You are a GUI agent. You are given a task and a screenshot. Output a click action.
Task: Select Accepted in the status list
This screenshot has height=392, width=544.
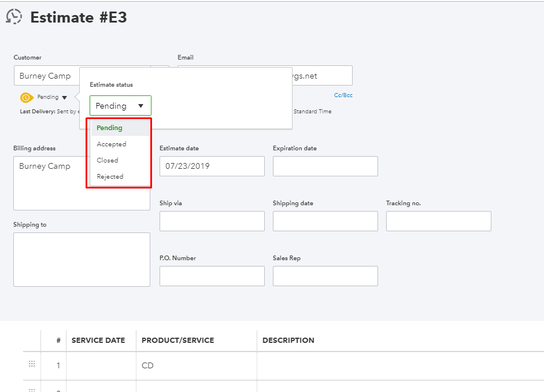(112, 144)
